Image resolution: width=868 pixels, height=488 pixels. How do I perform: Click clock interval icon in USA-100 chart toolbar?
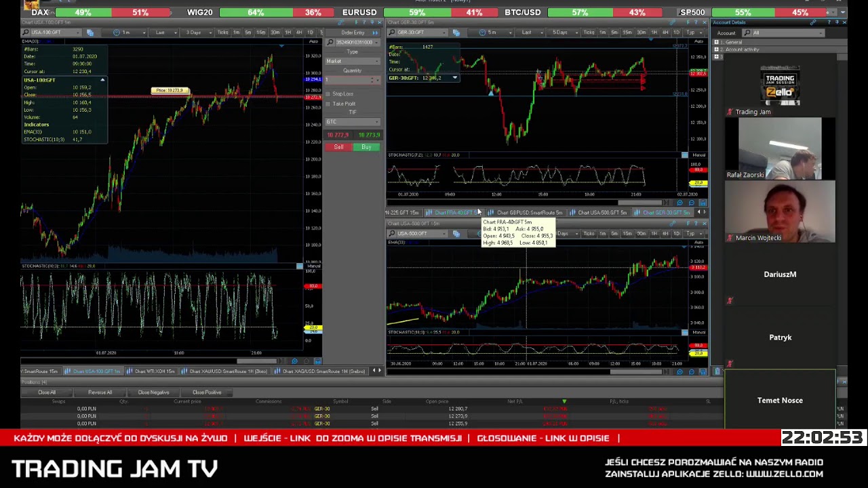pos(117,33)
